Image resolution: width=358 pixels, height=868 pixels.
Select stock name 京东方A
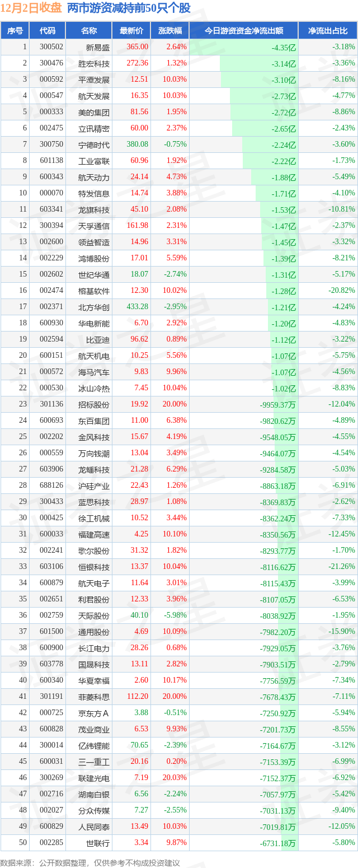coord(94,713)
